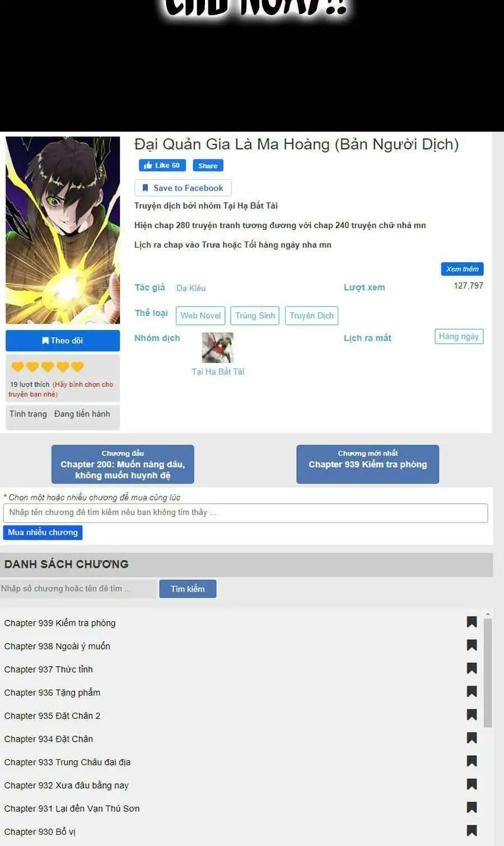Select the first rating heart
The width and height of the screenshot is (504, 846).
tap(18, 367)
